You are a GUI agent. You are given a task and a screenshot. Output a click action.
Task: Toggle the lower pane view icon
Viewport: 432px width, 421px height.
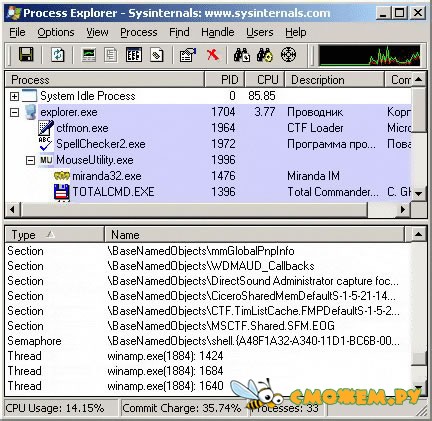[x=134, y=55]
